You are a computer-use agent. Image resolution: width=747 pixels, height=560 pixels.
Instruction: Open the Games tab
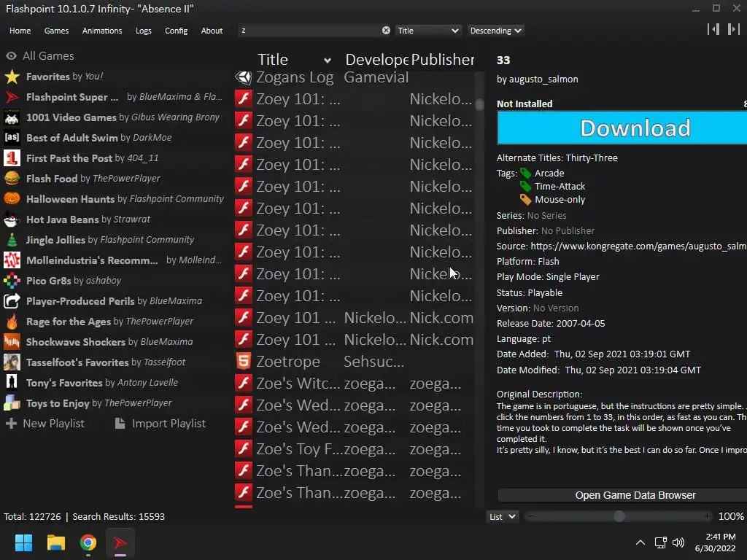tap(56, 31)
